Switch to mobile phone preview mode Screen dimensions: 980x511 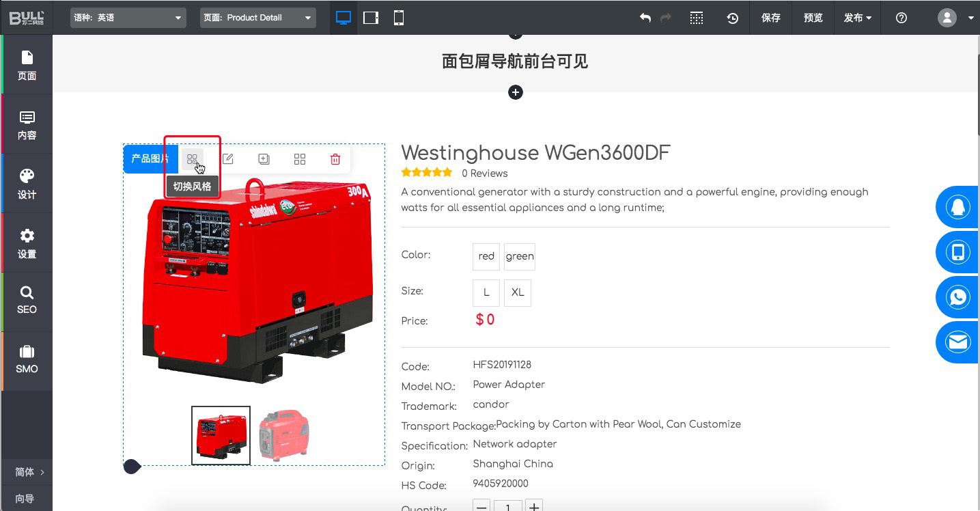click(x=399, y=18)
